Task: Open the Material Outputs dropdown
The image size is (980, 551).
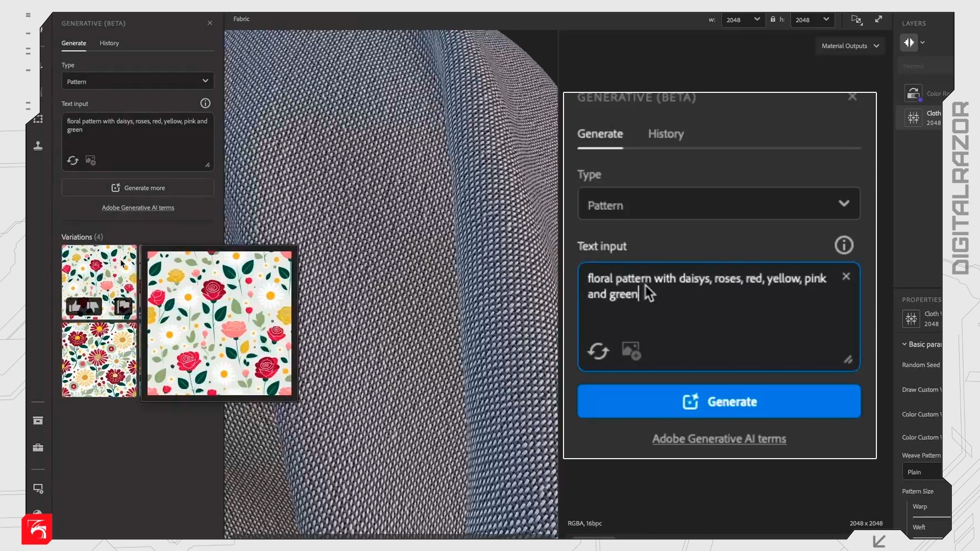Action: coord(850,46)
